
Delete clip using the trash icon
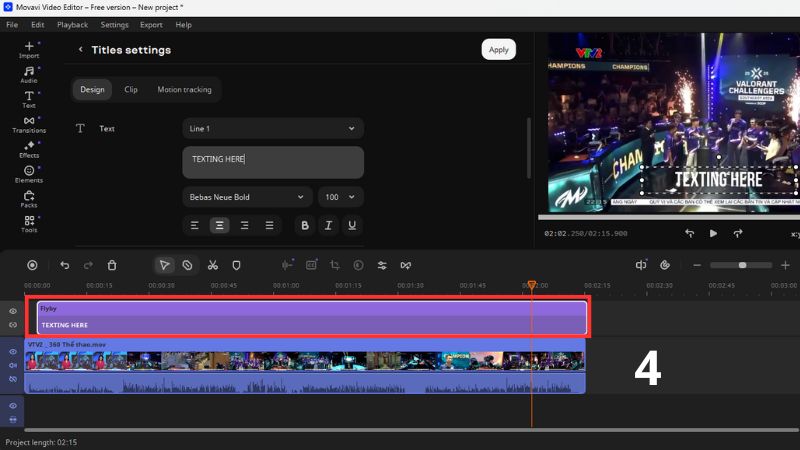pyautogui.click(x=112, y=265)
